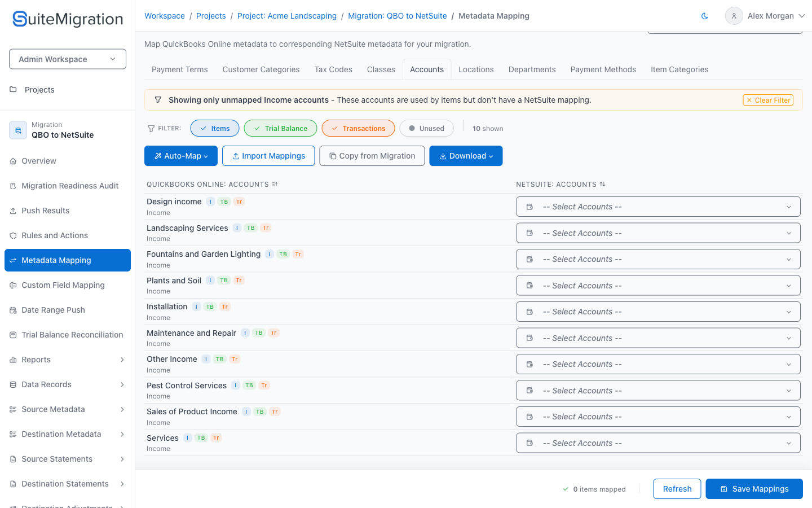The width and height of the screenshot is (812, 508).
Task: Switch to the Tax Codes tab
Action: 333,69
